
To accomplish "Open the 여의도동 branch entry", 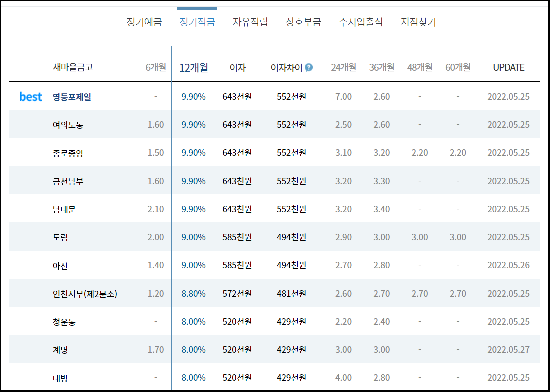I will point(68,125).
